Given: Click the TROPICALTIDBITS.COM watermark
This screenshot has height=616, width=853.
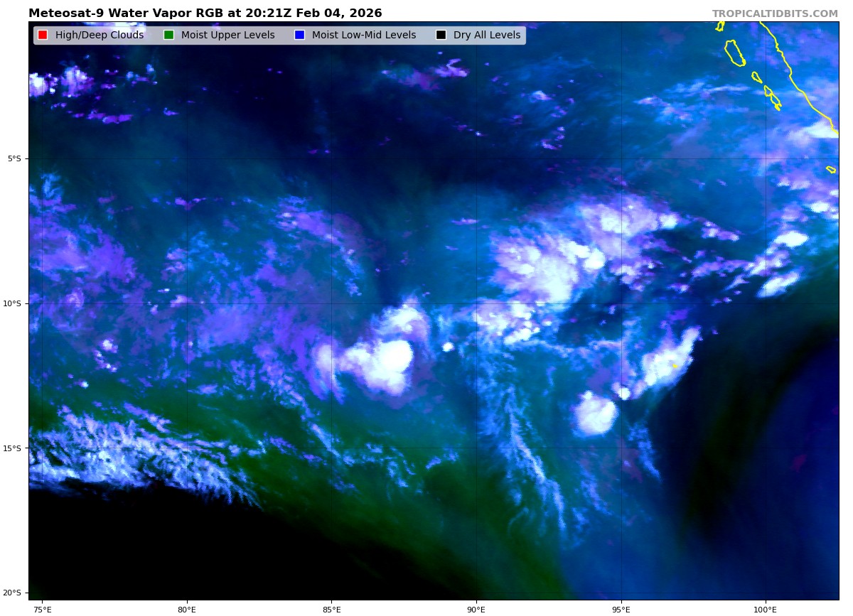Looking at the screenshot, I should click(775, 13).
